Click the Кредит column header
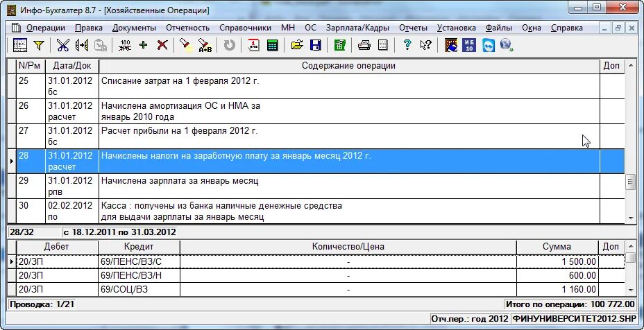The image size is (644, 330). pyautogui.click(x=139, y=247)
